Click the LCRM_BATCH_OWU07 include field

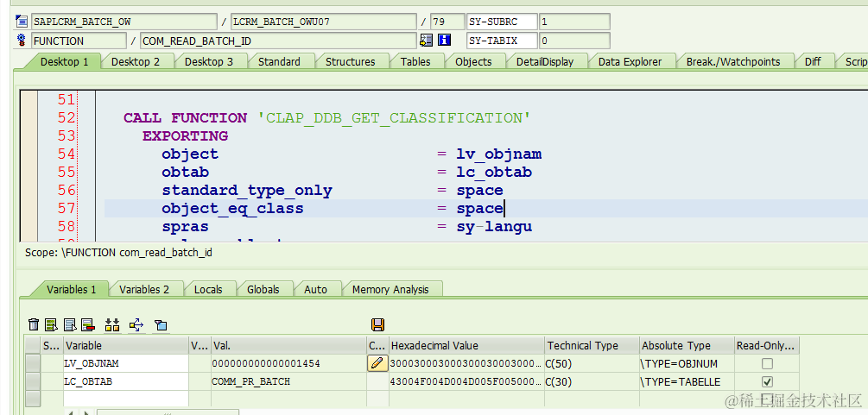click(x=323, y=22)
